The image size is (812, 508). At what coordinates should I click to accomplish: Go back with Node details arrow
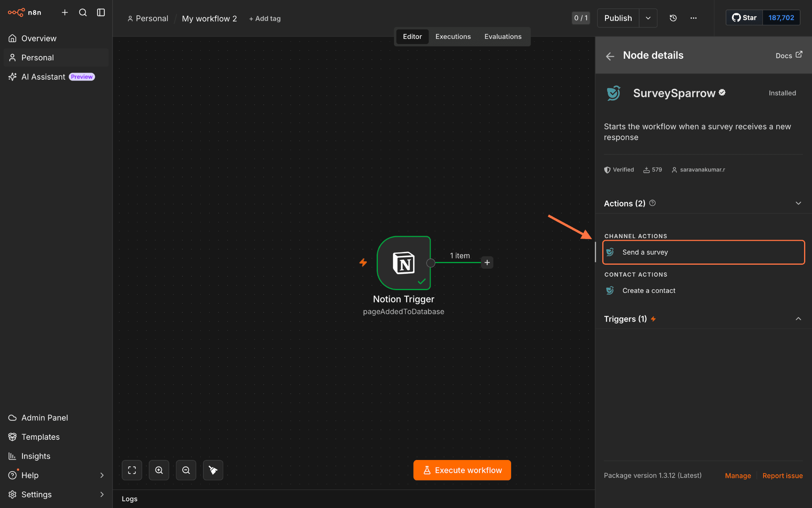pos(610,56)
